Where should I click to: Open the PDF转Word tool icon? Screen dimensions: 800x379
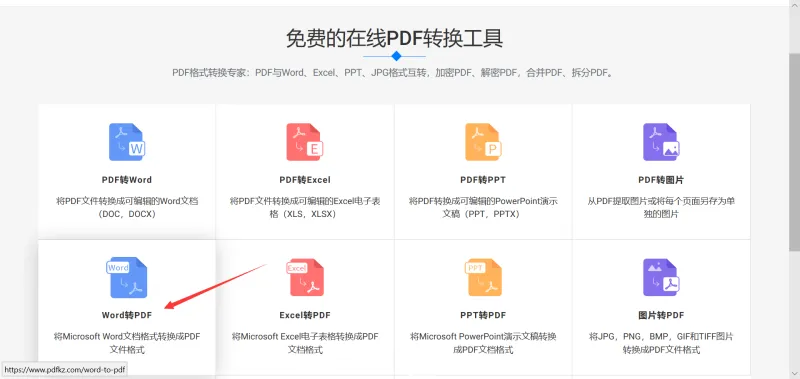coord(127,142)
